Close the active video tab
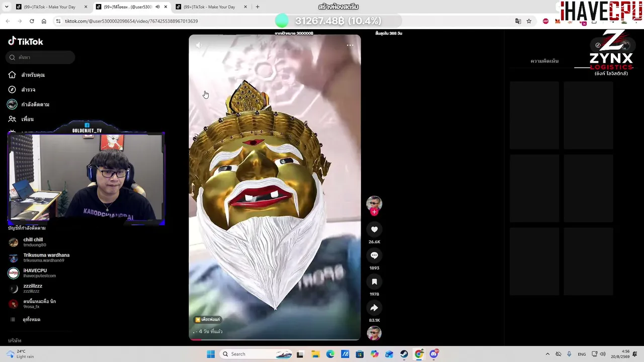Viewport: 644px width, 362px height. (166, 7)
